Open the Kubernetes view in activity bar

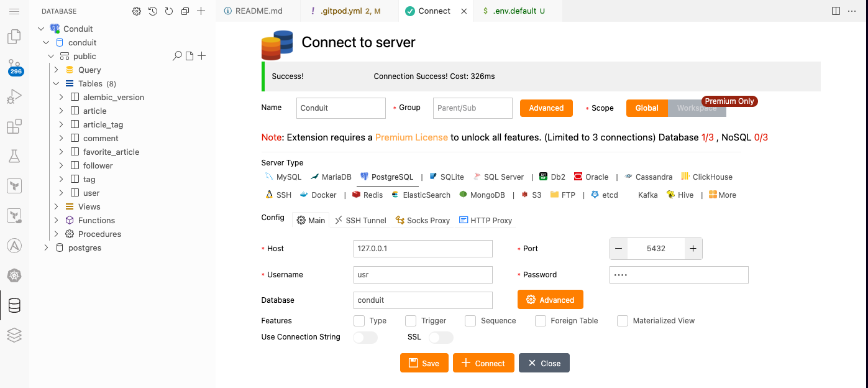pos(14,275)
